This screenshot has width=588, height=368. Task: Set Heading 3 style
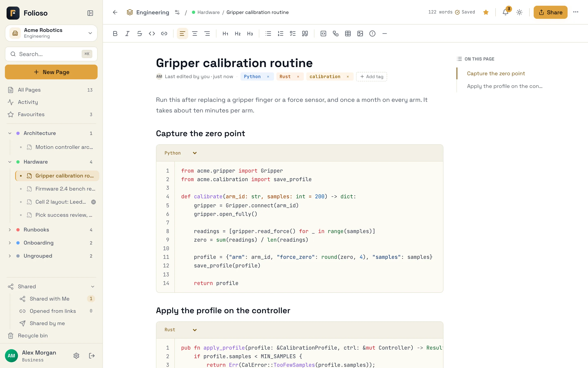click(250, 34)
